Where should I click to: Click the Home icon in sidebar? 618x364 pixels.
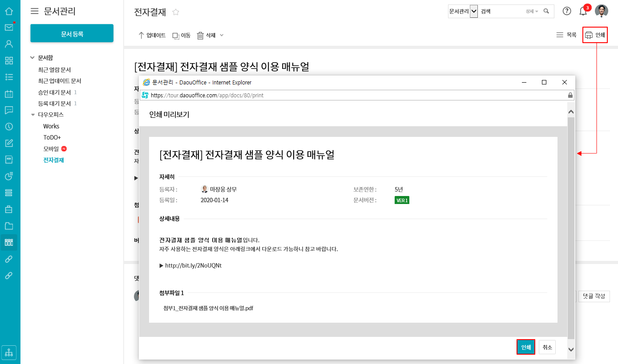tap(9, 11)
